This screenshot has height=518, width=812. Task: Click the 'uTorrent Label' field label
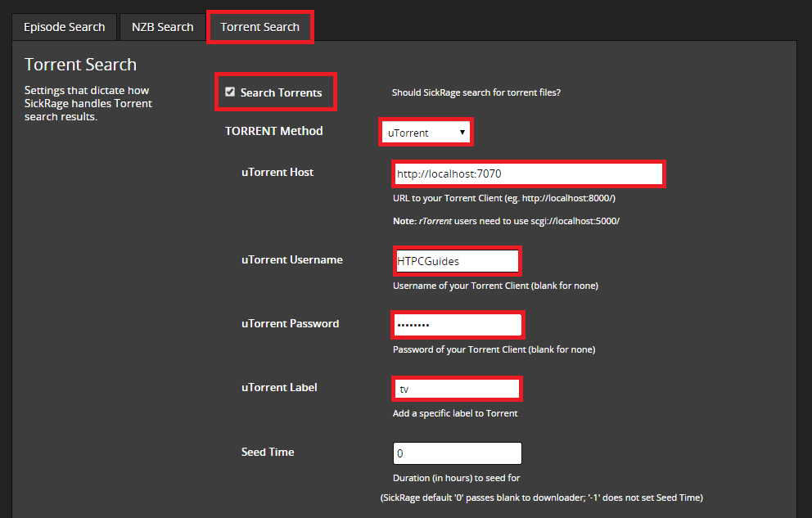[279, 388]
